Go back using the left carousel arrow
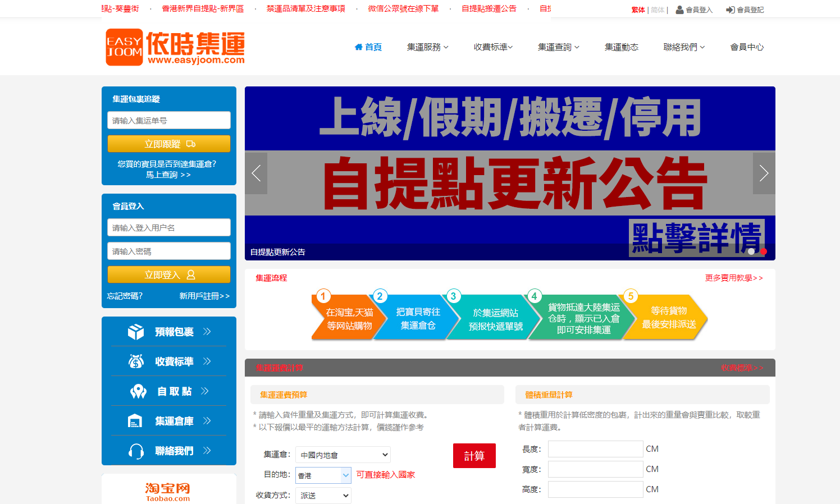Viewport: 840px width, 504px height. [255, 173]
